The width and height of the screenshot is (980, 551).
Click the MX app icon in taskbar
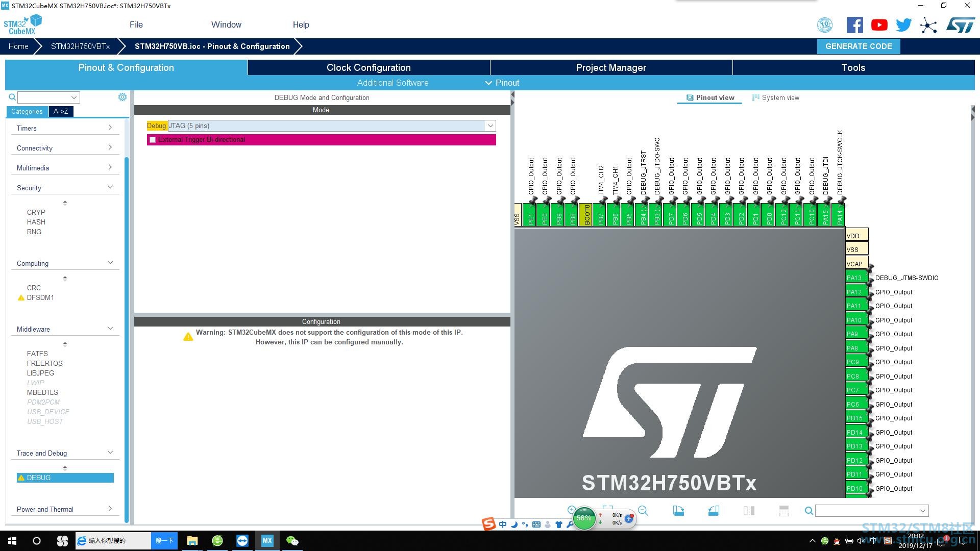(x=267, y=541)
